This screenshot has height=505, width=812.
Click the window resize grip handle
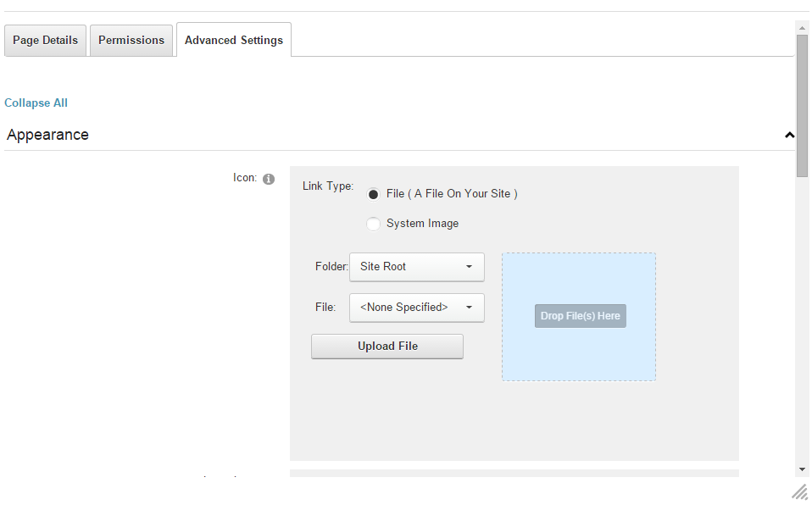800,492
